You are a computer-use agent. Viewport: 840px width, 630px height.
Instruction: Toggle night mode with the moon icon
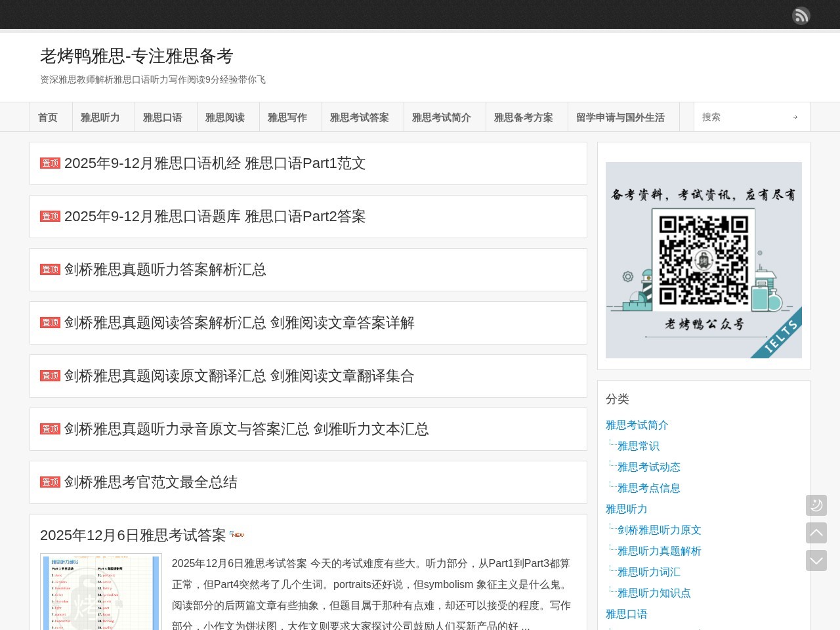coord(816,505)
